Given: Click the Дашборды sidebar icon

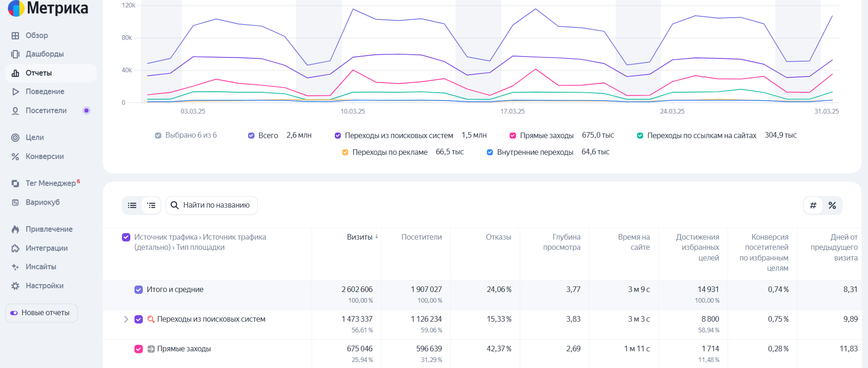Looking at the screenshot, I should pyautogui.click(x=15, y=54).
